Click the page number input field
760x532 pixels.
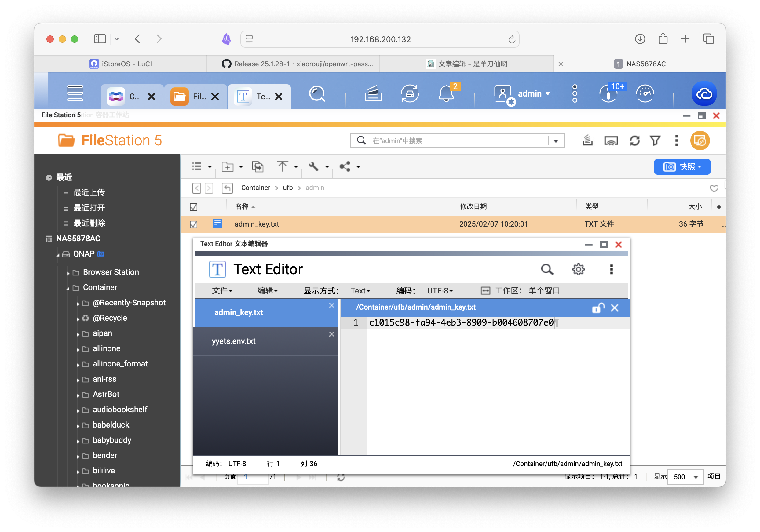(x=253, y=477)
